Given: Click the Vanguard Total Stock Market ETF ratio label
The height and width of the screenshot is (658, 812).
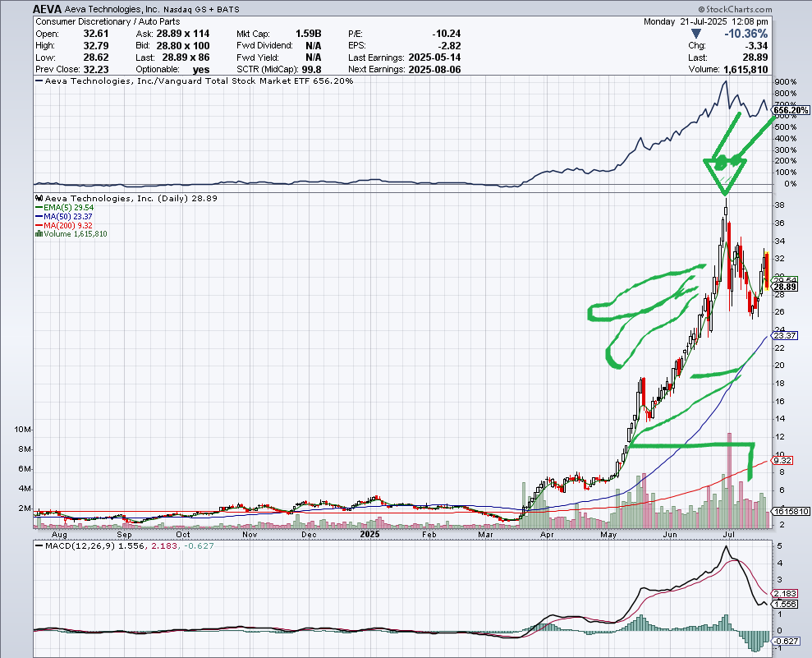Looking at the screenshot, I should point(199,81).
